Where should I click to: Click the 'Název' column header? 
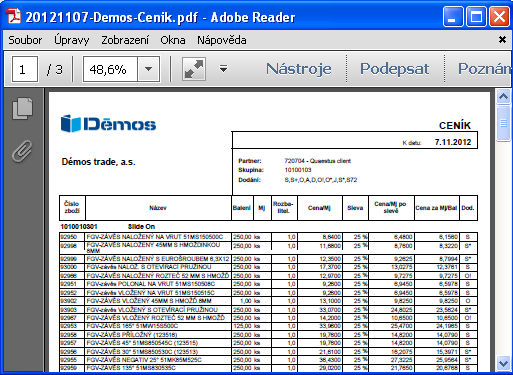point(158,208)
